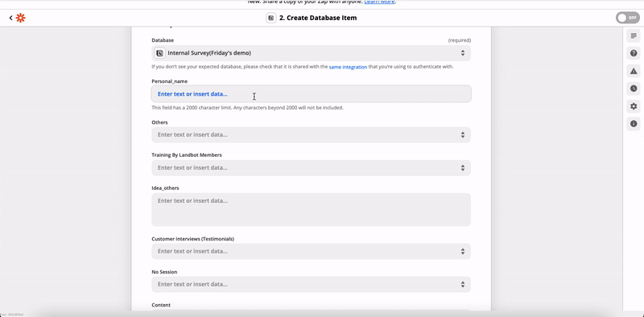The image size is (644, 317).
Task: Open the info icon in right sidebar
Action: (634, 124)
